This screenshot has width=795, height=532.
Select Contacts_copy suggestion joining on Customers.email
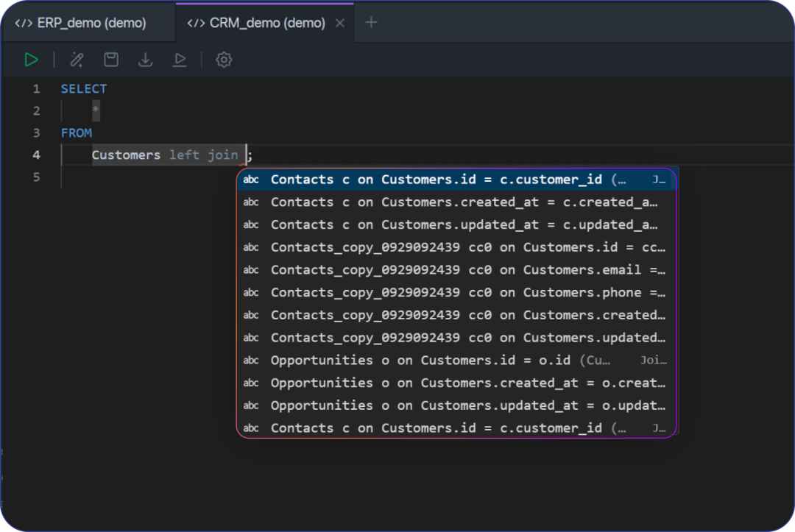pos(456,270)
